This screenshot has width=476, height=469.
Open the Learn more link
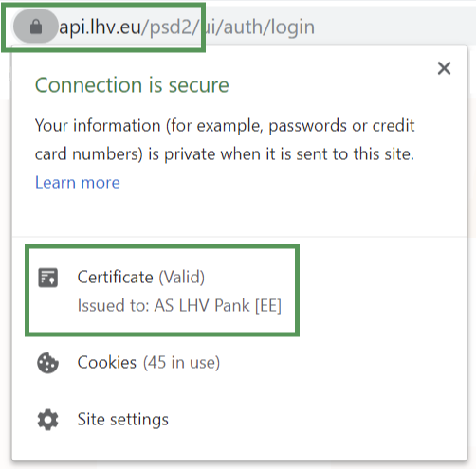pos(78,183)
